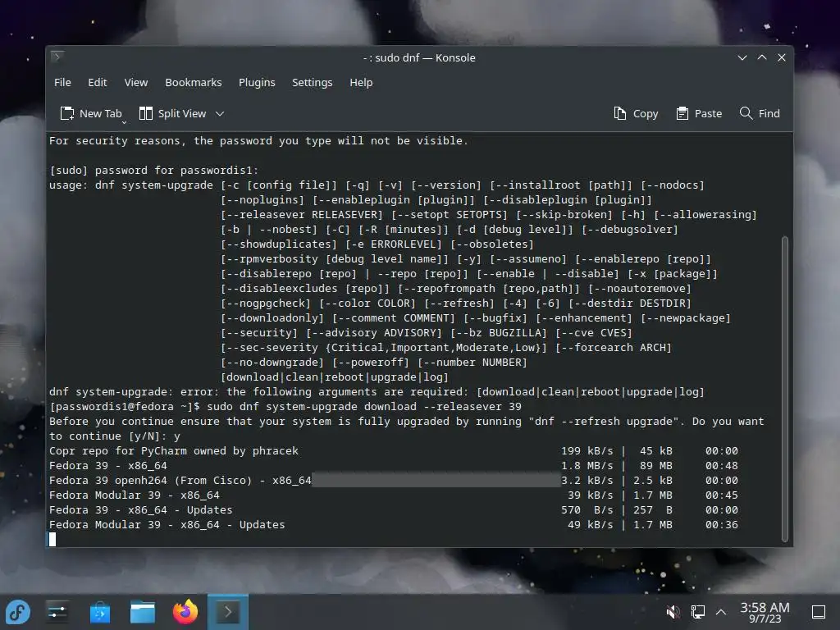Launch Firefox from taskbar
This screenshot has height=630, width=840.
click(x=185, y=612)
